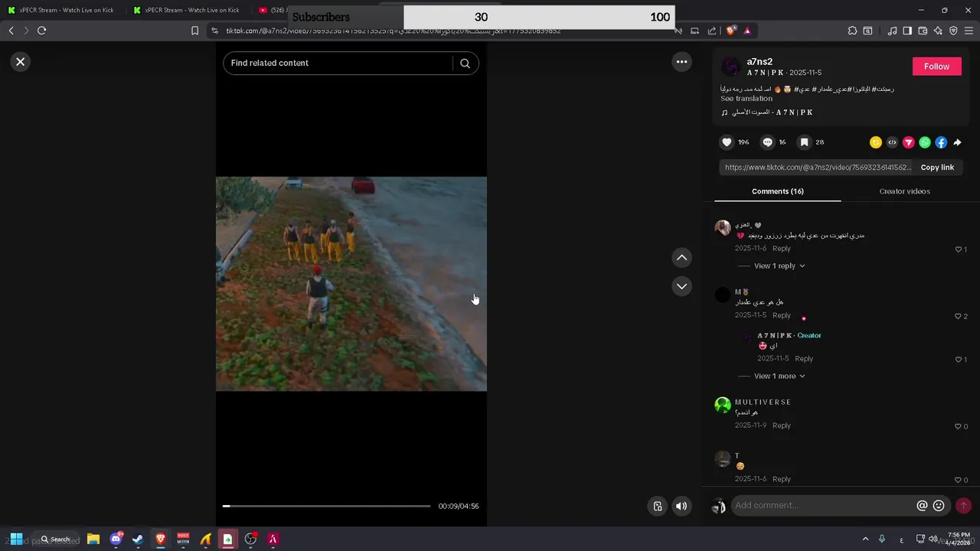Like the first comment with 1 like
980x551 pixels.
958,249
